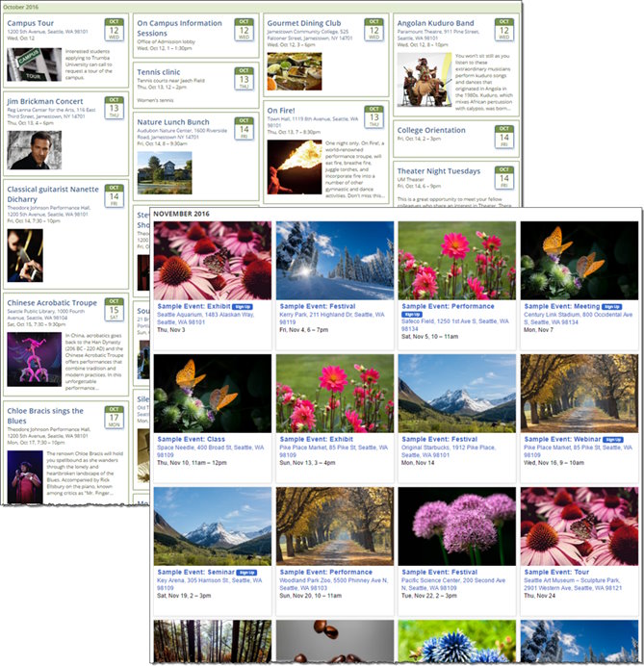Image resolution: width=644 pixels, height=666 pixels.
Task: Open the Campus Tour event title
Action: click(30, 23)
